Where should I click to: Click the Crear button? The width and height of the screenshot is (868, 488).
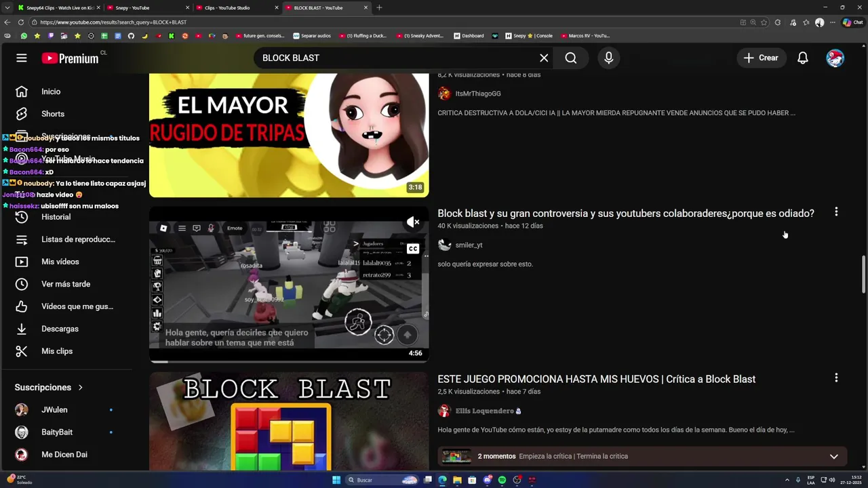tap(761, 58)
